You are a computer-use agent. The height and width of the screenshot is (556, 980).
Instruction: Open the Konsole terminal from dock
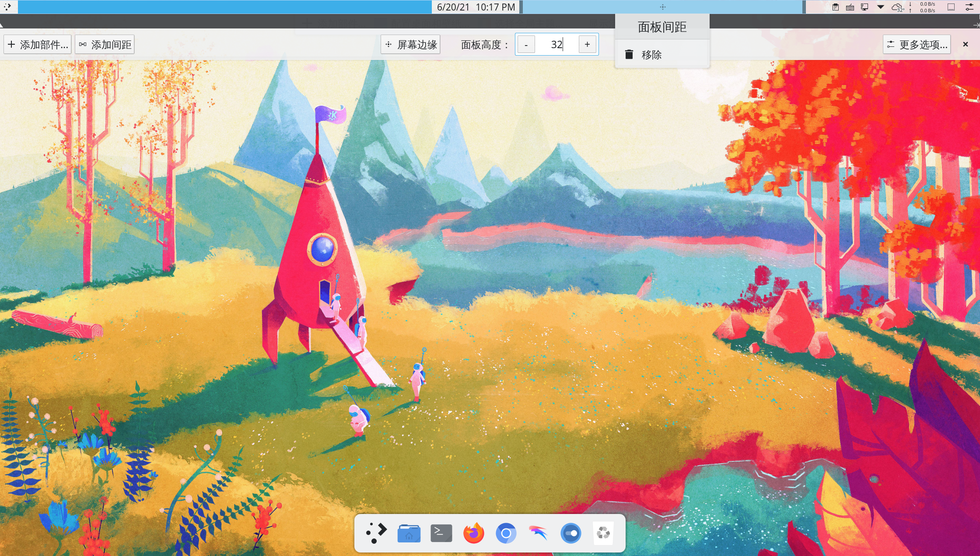(x=441, y=533)
